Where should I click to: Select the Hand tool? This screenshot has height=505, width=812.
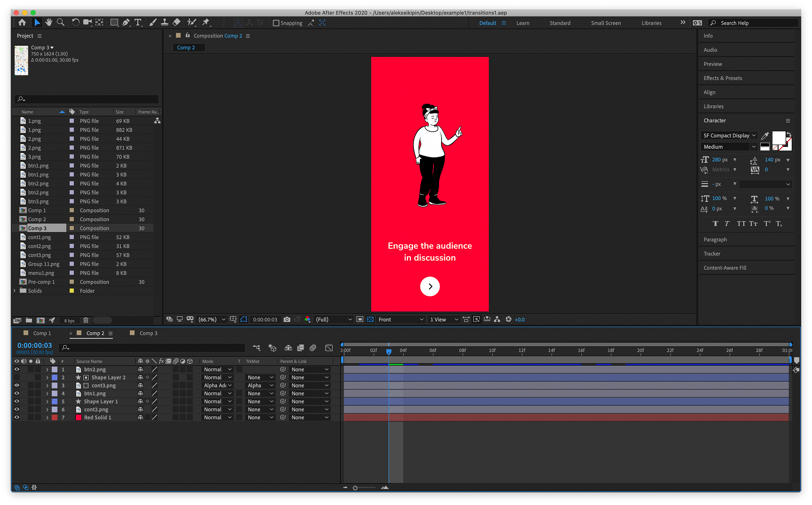coord(49,23)
